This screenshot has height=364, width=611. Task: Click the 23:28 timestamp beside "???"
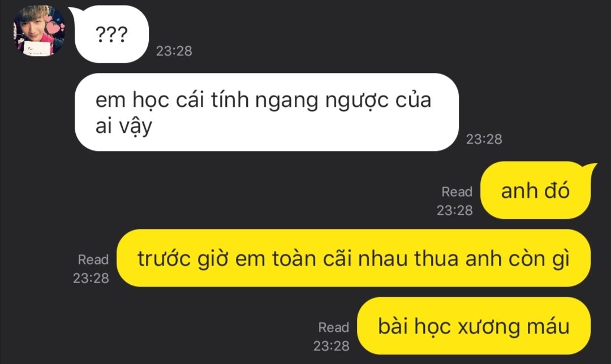[x=174, y=51]
